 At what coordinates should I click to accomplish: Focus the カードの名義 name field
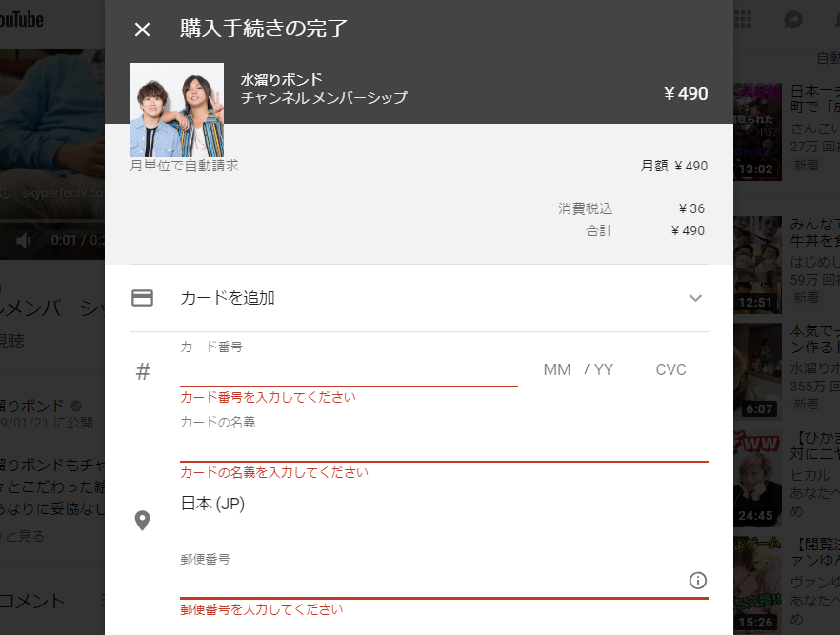[x=444, y=446]
